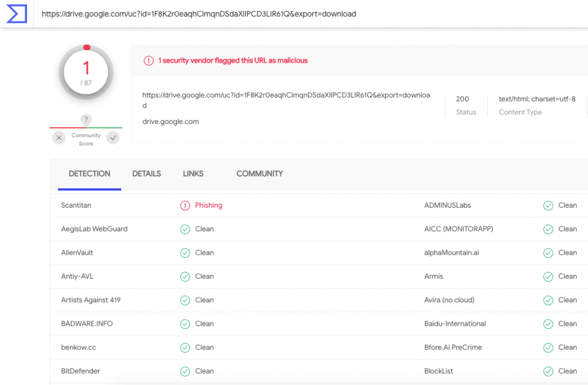Click the green check icon for AlienVault
Image resolution: width=588 pixels, height=385 pixels.
(x=185, y=252)
